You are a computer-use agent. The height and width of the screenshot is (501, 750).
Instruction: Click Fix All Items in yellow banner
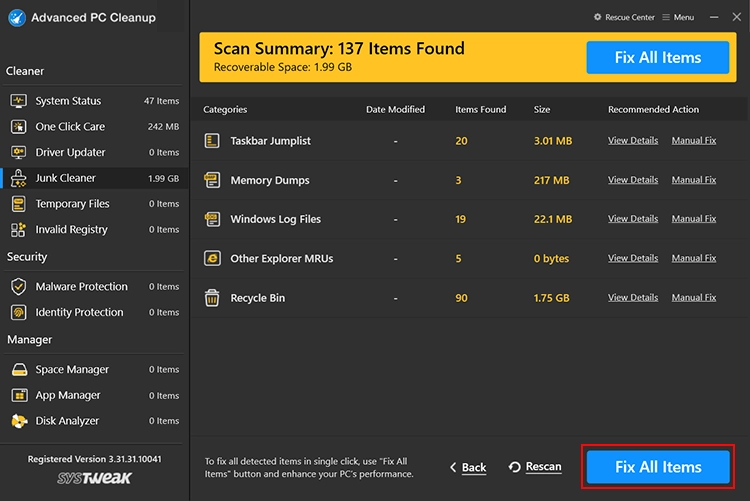tap(657, 58)
